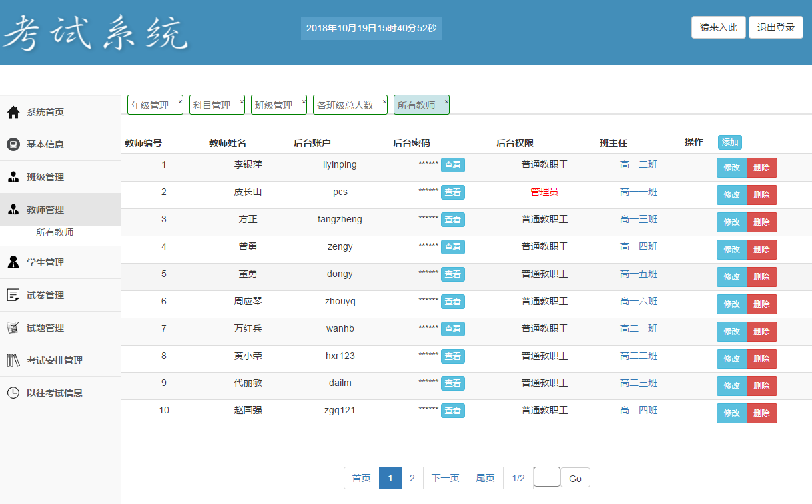This screenshot has width=812, height=504.
Task: Go to 下一页 in pagination
Action: (x=445, y=478)
